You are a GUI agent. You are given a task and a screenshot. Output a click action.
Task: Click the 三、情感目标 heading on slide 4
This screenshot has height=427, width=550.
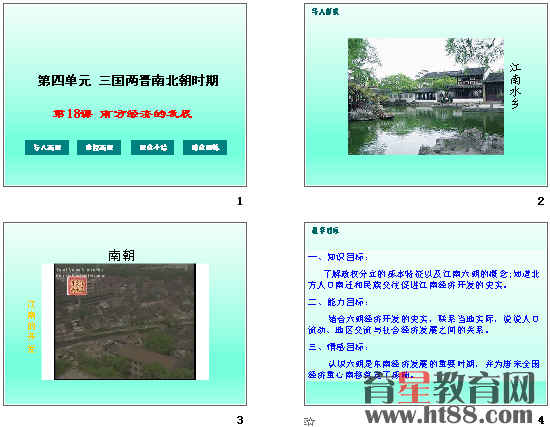click(x=338, y=347)
